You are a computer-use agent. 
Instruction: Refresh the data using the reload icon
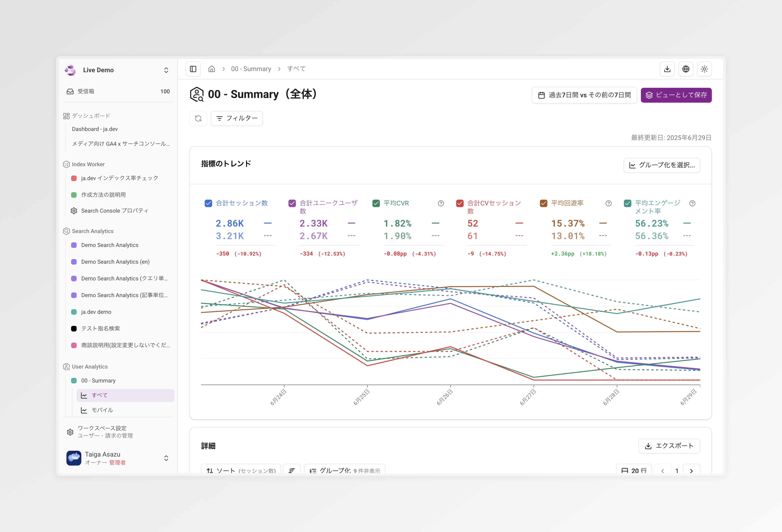pyautogui.click(x=198, y=118)
